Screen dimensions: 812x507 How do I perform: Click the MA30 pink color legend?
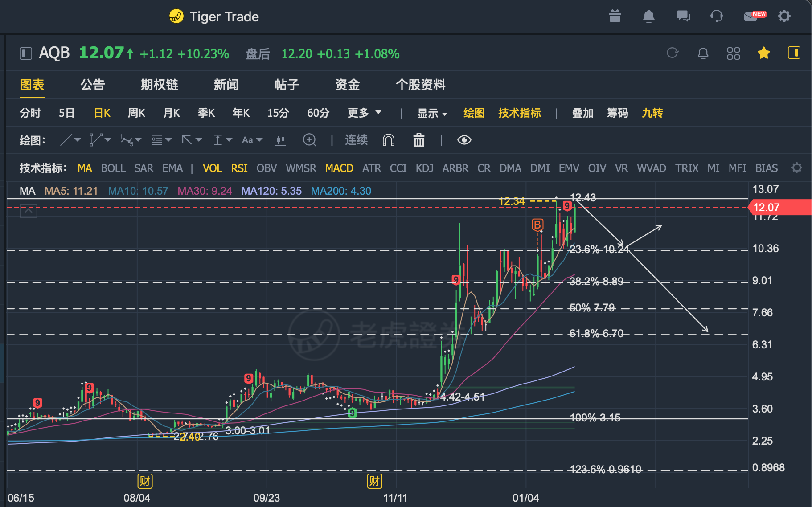pyautogui.click(x=205, y=191)
